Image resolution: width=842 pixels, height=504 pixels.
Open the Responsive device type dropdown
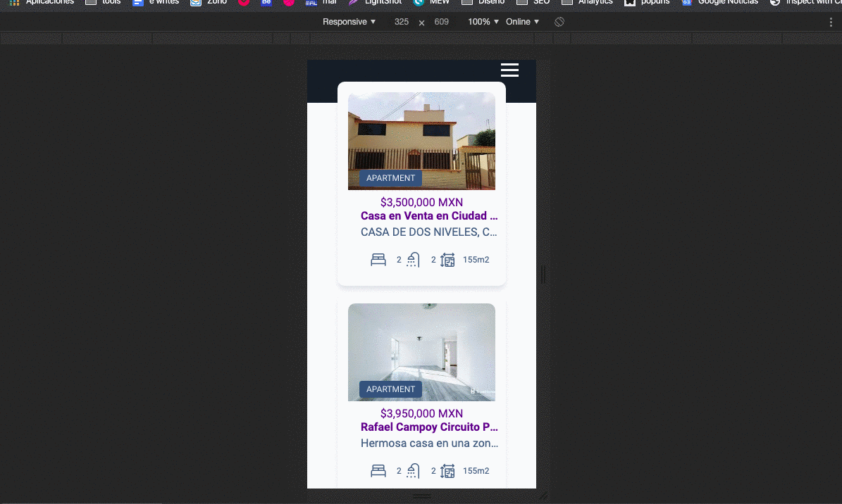[348, 22]
